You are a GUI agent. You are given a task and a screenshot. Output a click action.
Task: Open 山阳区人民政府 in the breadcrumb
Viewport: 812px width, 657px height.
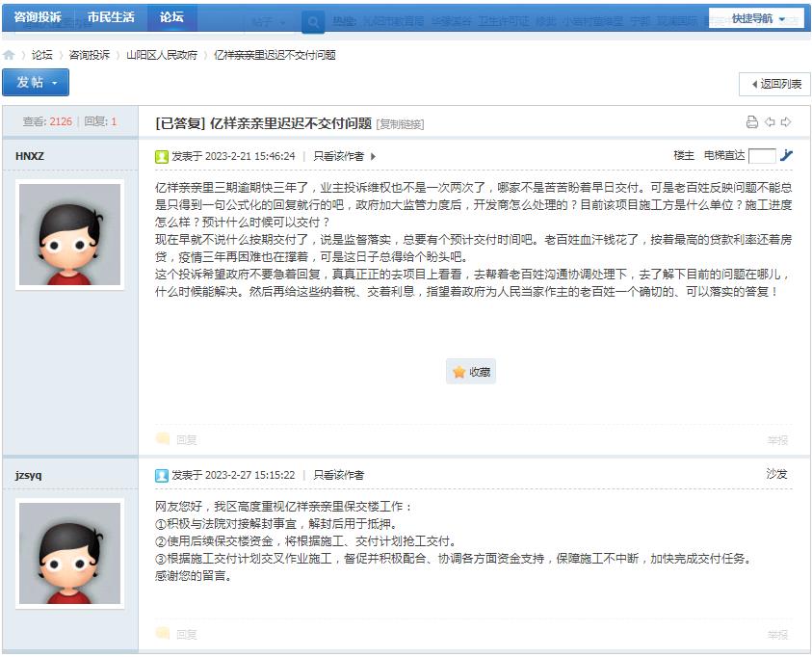162,56
